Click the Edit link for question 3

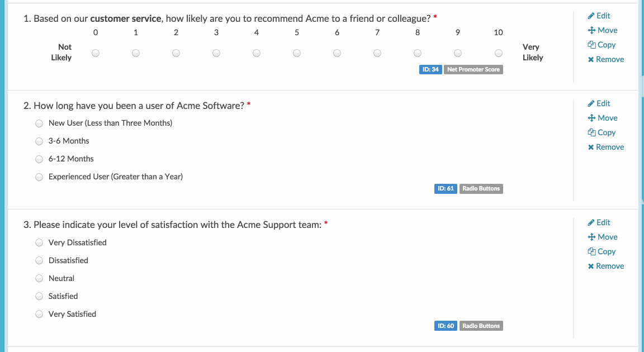click(x=603, y=222)
